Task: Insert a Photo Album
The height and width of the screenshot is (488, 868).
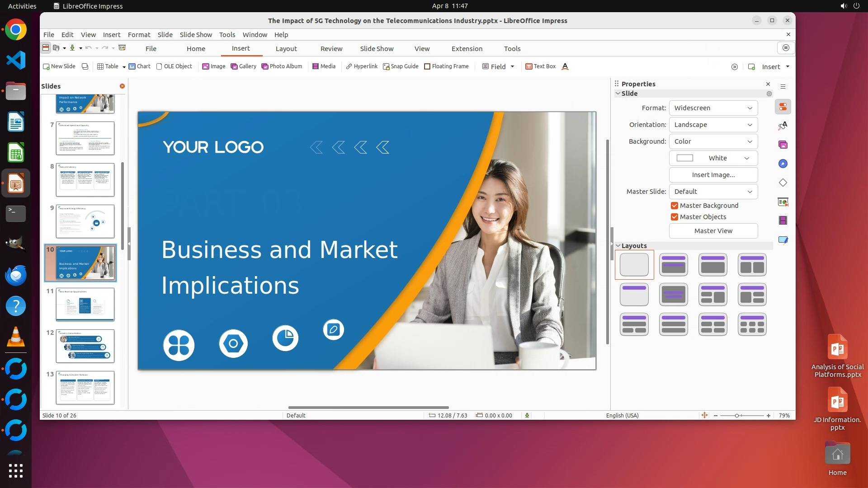Action: [282, 66]
